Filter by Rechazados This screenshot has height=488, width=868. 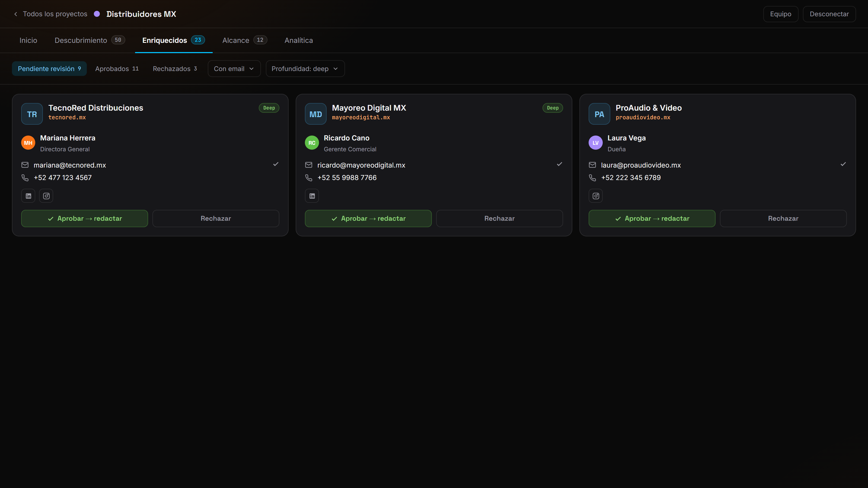(175, 69)
